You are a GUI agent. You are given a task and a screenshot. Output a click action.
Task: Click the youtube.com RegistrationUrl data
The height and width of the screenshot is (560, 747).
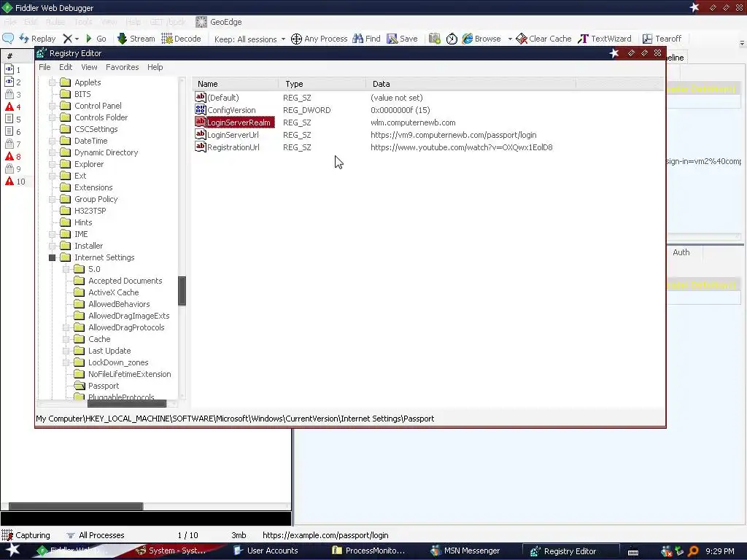point(462,147)
